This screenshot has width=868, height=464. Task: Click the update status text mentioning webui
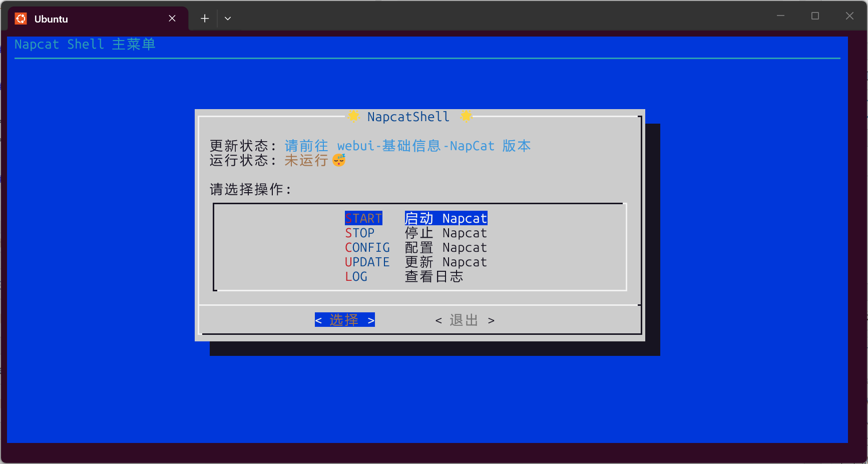407,146
